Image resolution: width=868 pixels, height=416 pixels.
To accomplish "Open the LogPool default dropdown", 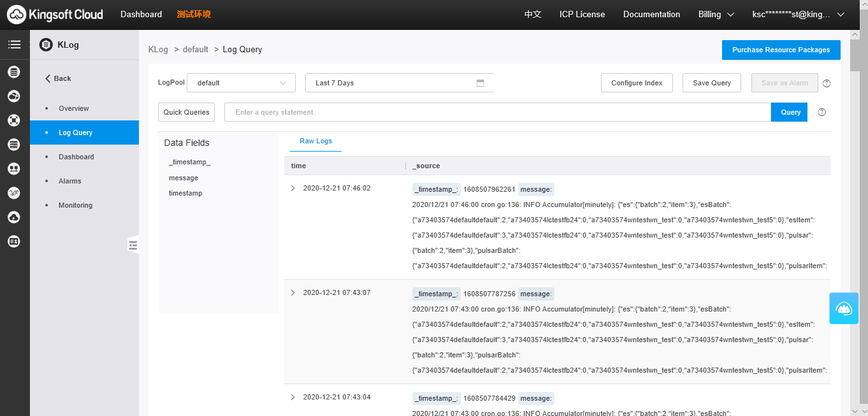I will tap(241, 83).
